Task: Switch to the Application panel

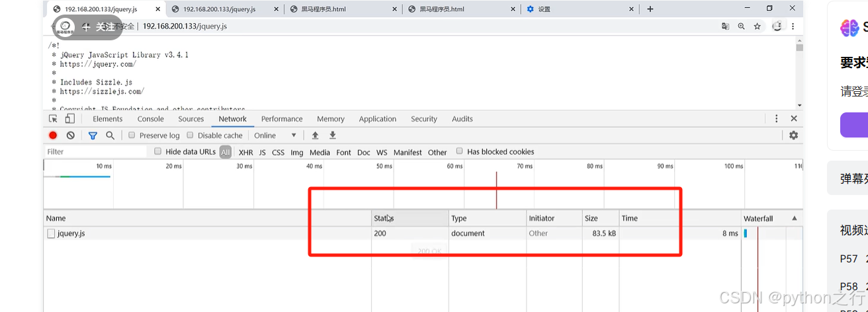Action: 378,119
